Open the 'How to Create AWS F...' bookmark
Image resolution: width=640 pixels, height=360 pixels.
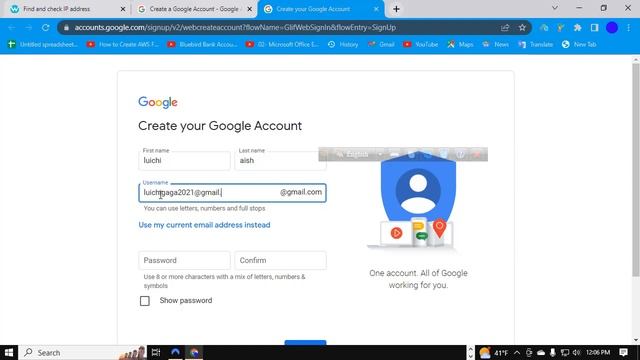click(122, 44)
